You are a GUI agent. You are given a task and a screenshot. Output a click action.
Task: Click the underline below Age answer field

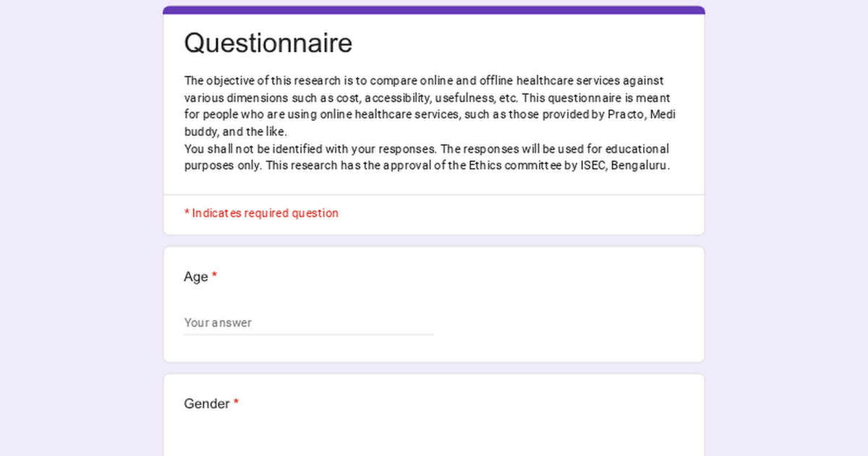[x=308, y=334]
